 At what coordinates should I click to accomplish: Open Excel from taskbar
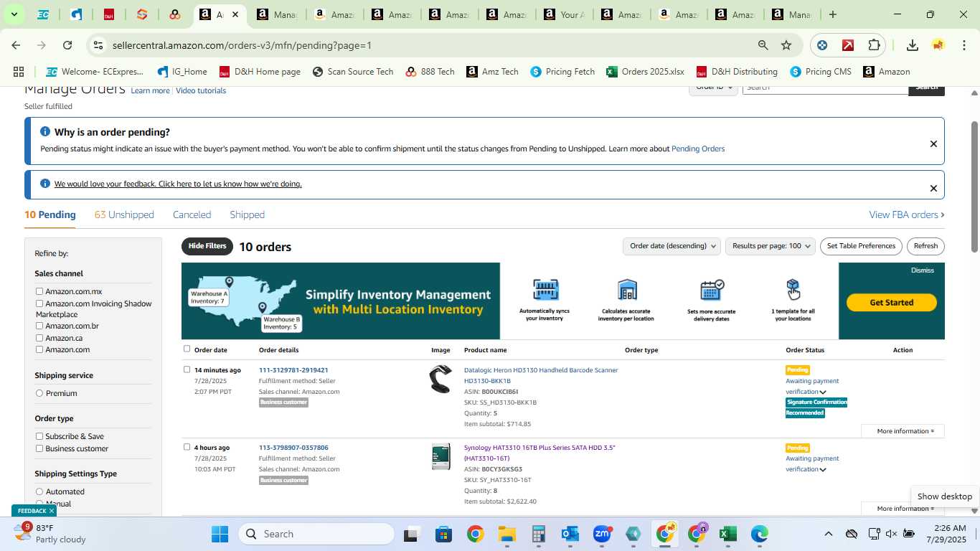(x=727, y=534)
